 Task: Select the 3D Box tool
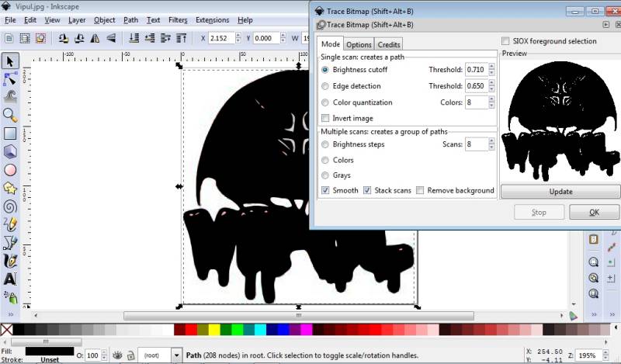pos(10,151)
